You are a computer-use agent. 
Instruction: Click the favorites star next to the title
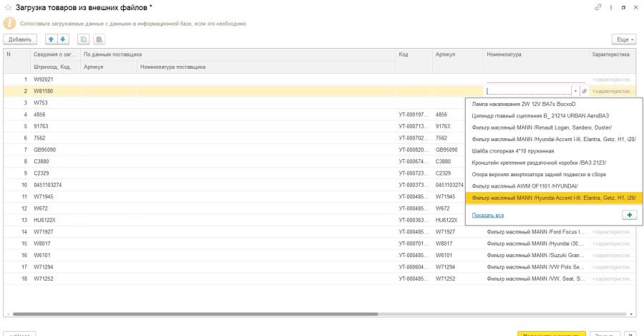tap(8, 7)
